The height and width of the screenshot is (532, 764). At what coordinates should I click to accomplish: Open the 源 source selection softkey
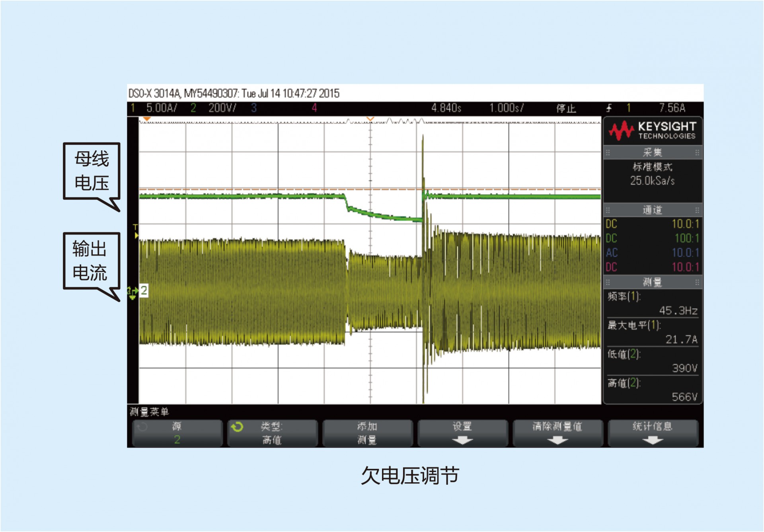tap(177, 433)
